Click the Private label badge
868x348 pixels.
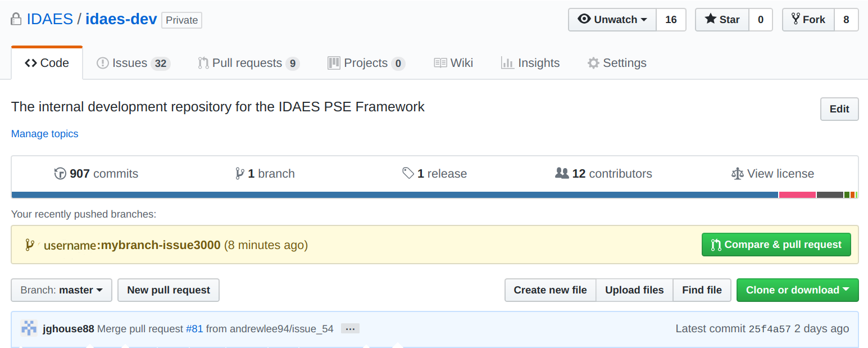pyautogui.click(x=181, y=20)
